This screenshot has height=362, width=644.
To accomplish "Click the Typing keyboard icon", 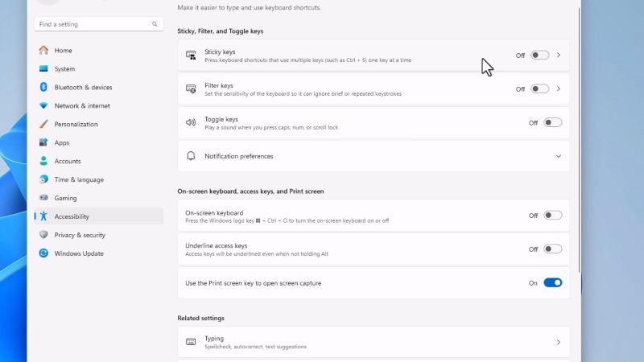I will coord(191,342).
